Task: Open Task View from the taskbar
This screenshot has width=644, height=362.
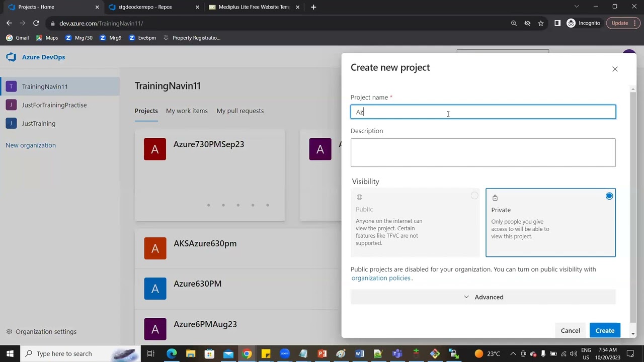Action: coord(150,353)
